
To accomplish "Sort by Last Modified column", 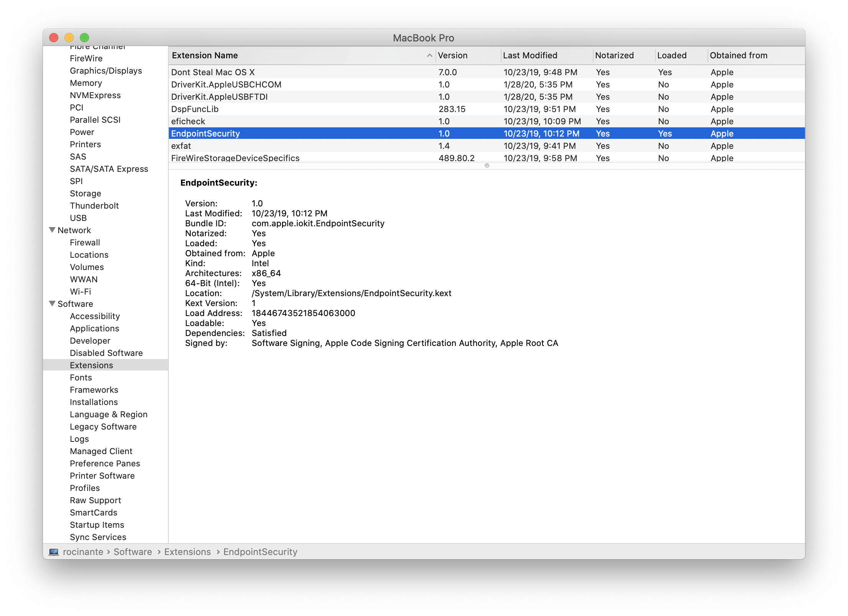I will pyautogui.click(x=530, y=56).
